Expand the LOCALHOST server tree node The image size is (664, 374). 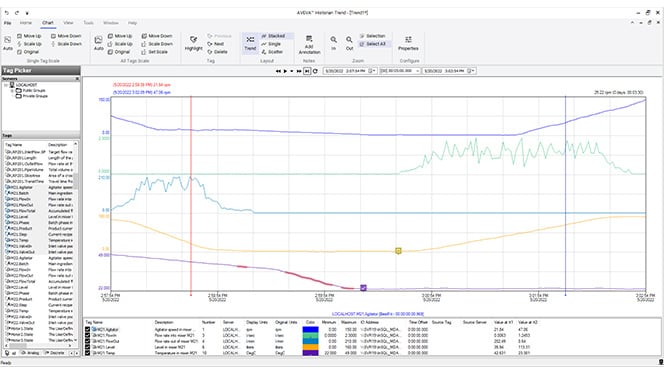click(6, 85)
